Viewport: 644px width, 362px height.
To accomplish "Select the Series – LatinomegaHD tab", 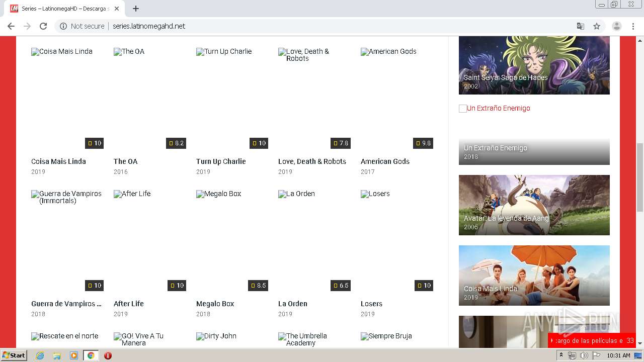I will click(x=64, y=9).
